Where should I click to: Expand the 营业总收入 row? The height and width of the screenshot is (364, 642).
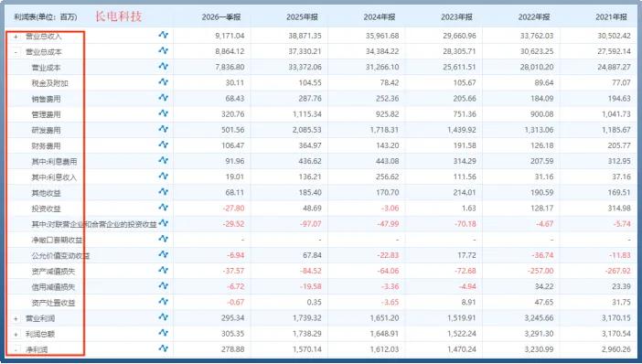tap(16, 37)
